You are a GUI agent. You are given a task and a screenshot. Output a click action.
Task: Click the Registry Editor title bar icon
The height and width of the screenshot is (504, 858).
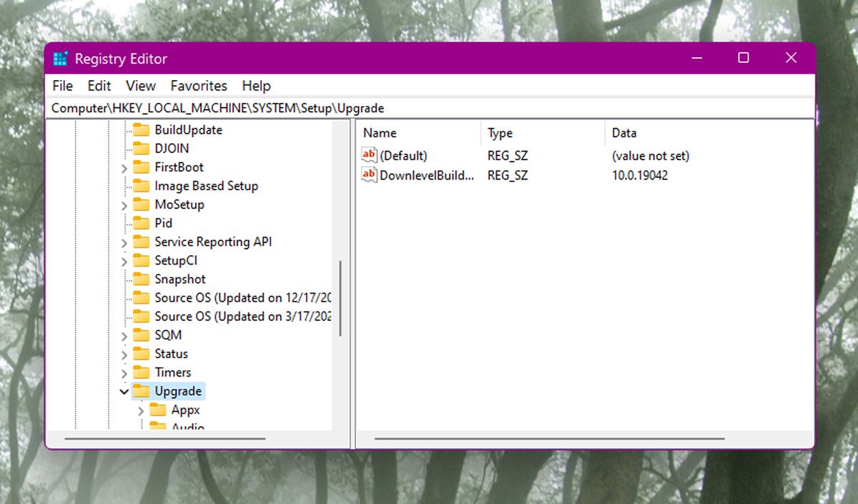click(x=61, y=58)
